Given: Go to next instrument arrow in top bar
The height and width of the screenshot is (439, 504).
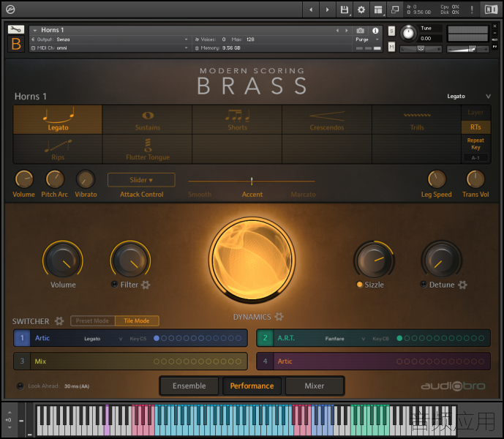Looking at the screenshot, I should (327, 10).
